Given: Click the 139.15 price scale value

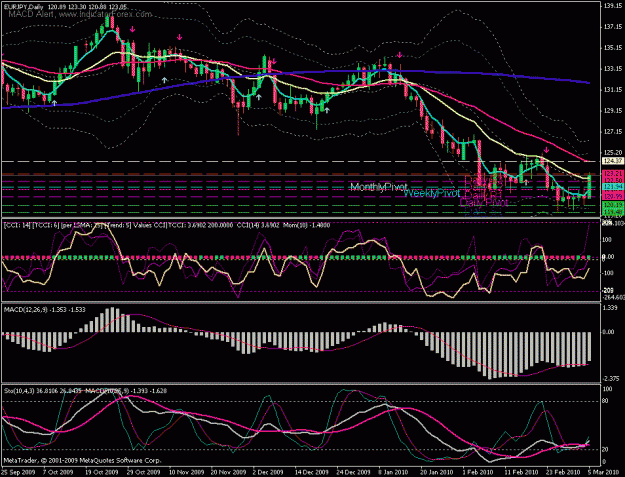Looking at the screenshot, I should [x=613, y=6].
